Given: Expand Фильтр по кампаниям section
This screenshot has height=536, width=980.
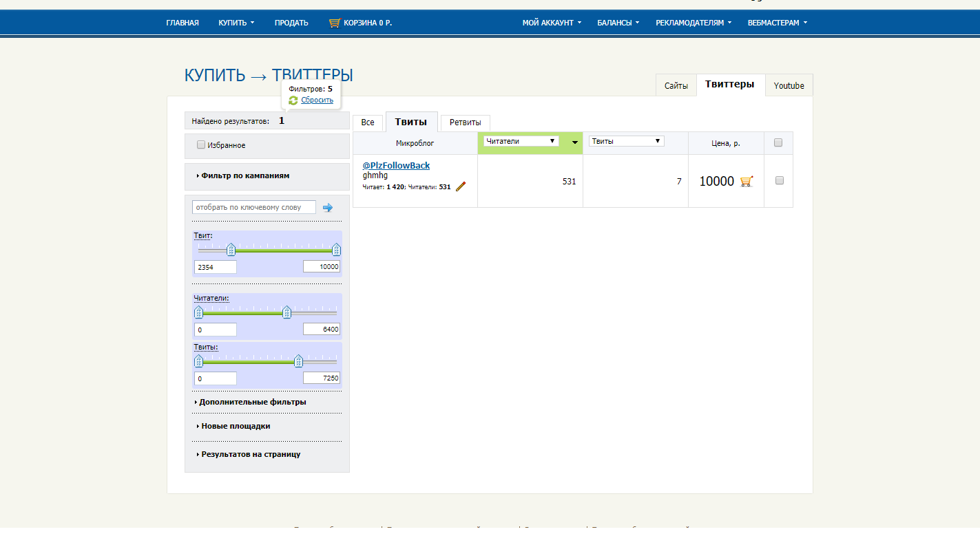Looking at the screenshot, I should pos(245,175).
